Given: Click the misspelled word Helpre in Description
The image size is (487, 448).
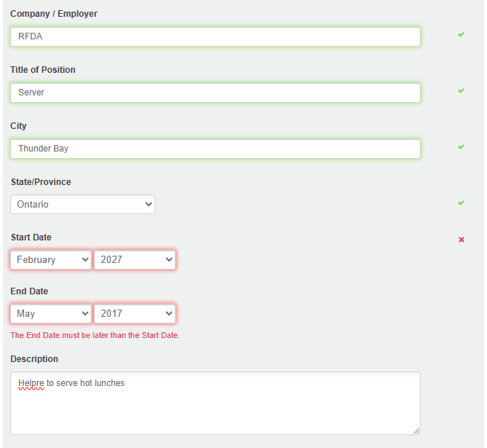Looking at the screenshot, I should pyautogui.click(x=31, y=383).
